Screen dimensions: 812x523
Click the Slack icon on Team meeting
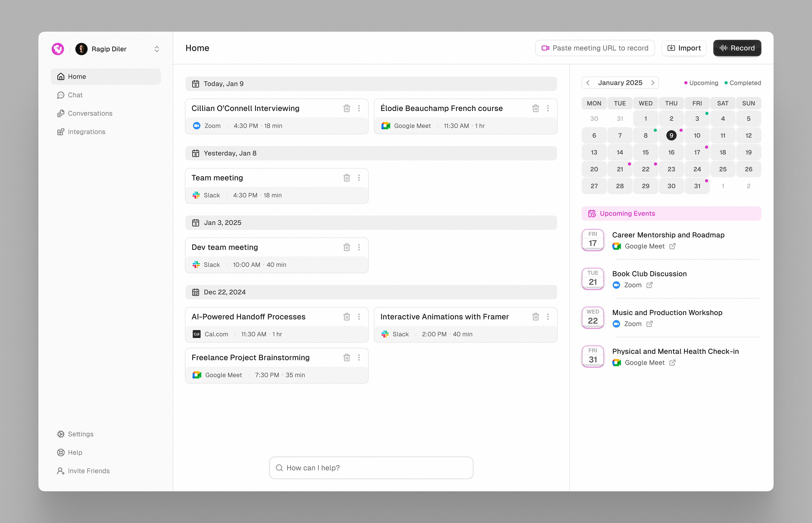196,195
